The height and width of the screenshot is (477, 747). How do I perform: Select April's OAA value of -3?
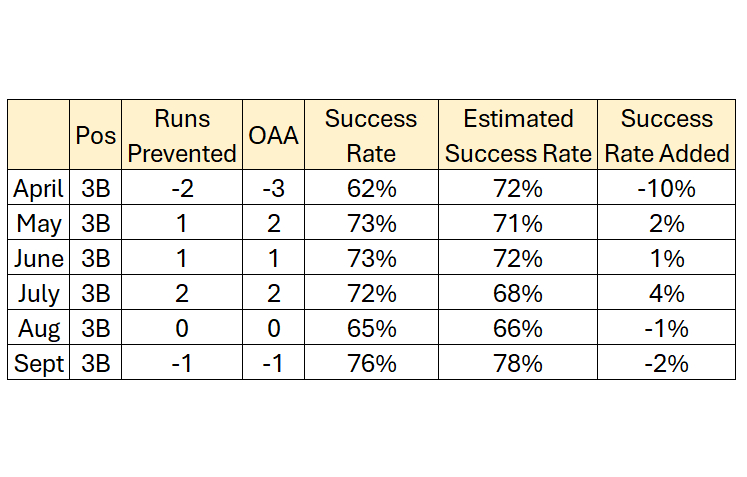[x=272, y=188]
